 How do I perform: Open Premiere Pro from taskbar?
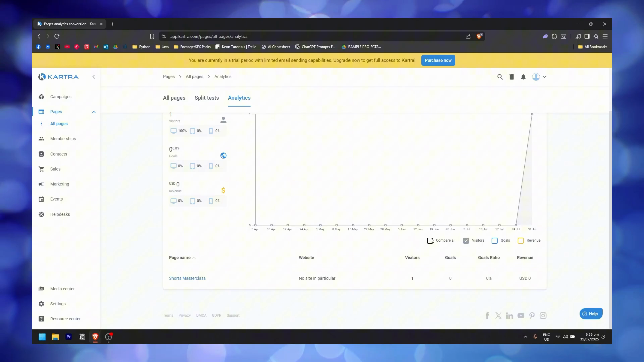pyautogui.click(x=69, y=337)
